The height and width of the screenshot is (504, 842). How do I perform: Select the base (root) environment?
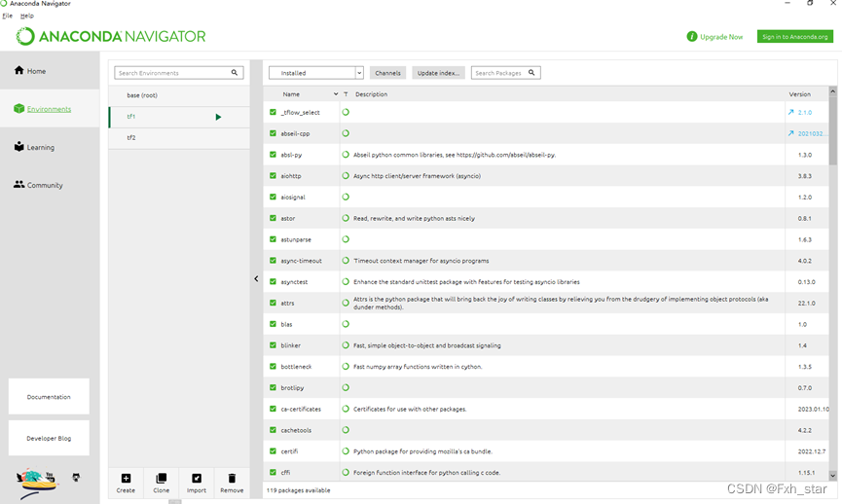pyautogui.click(x=179, y=95)
